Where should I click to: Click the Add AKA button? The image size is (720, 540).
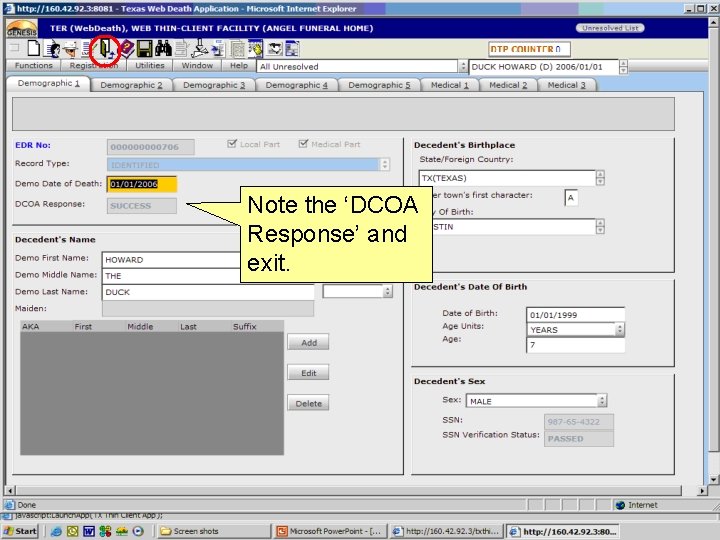308,342
